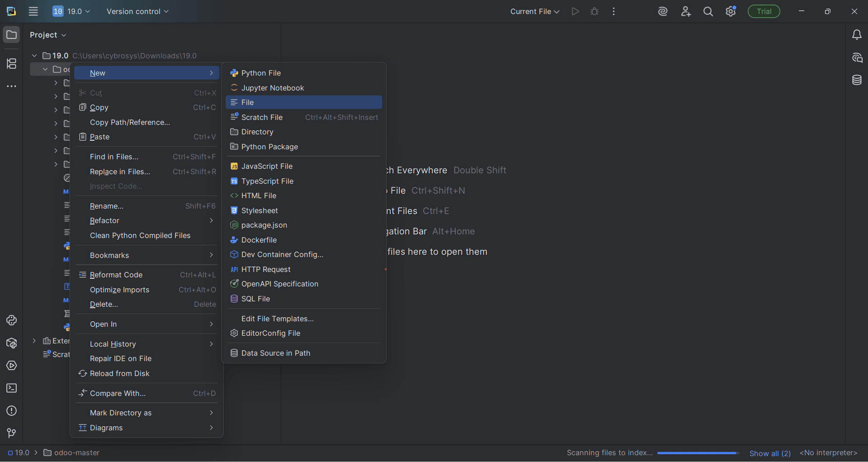This screenshot has width=868, height=462.
Task: Open the Services tool window
Action: click(x=12, y=366)
